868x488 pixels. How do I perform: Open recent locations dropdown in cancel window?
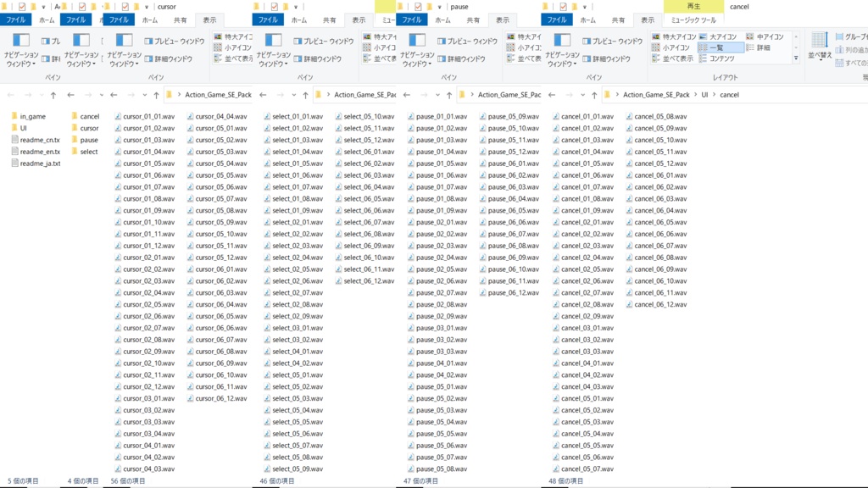[x=582, y=95]
